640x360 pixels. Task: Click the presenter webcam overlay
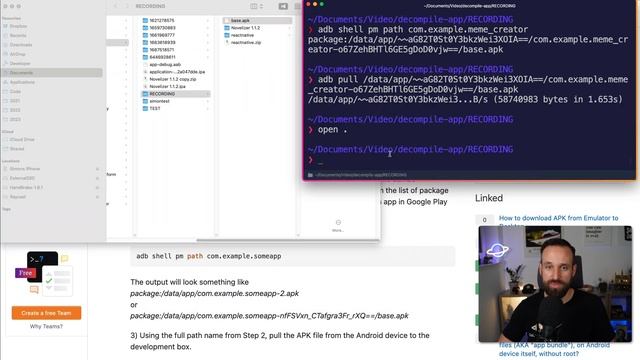(555, 284)
